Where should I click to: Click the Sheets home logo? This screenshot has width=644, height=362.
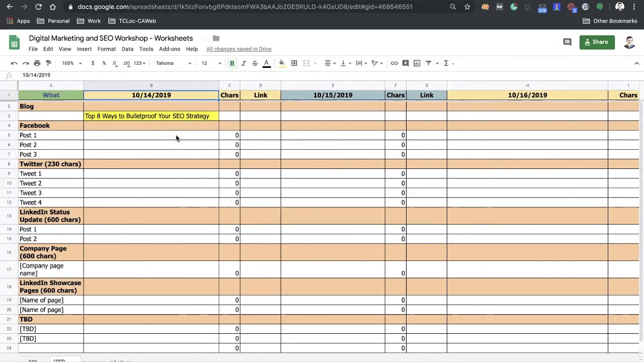tap(14, 42)
